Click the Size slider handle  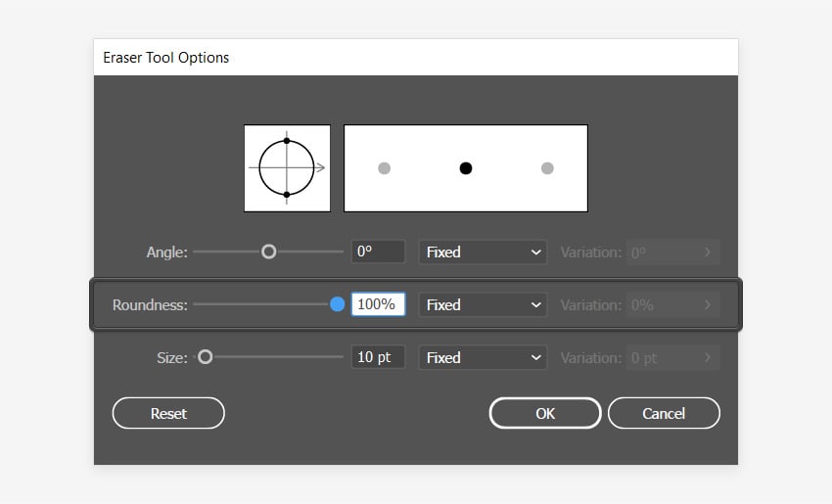pos(206,357)
